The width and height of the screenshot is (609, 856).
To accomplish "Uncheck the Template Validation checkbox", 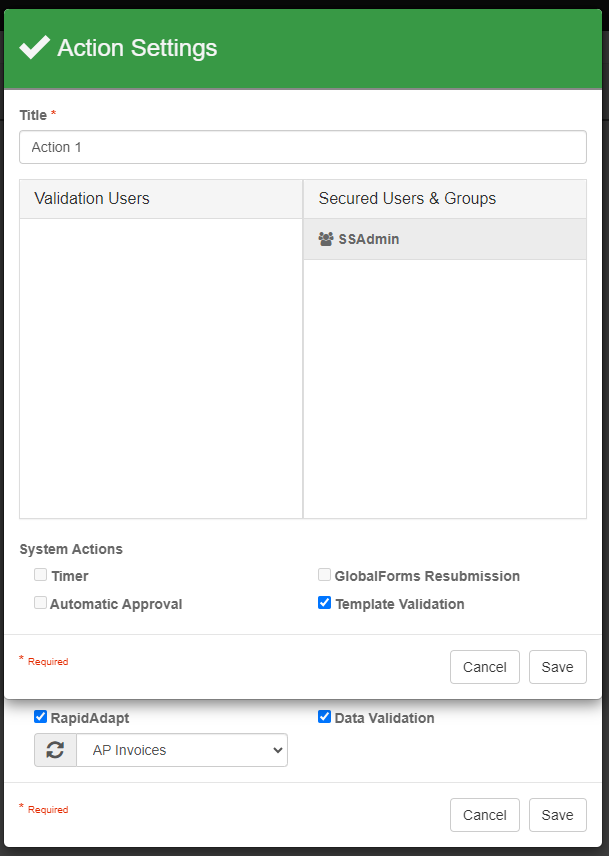I will pos(325,603).
